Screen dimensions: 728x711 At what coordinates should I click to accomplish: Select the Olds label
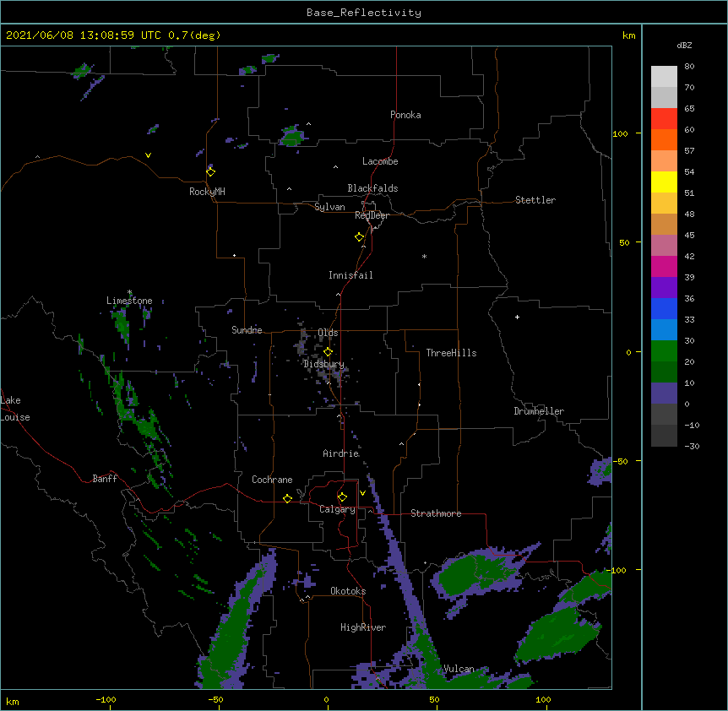[328, 333]
